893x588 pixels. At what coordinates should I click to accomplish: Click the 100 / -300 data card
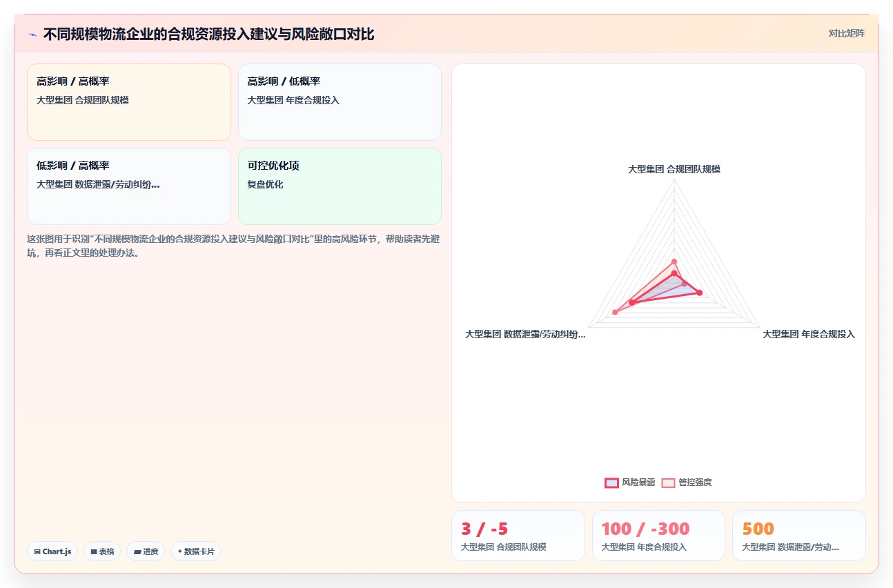(x=658, y=536)
